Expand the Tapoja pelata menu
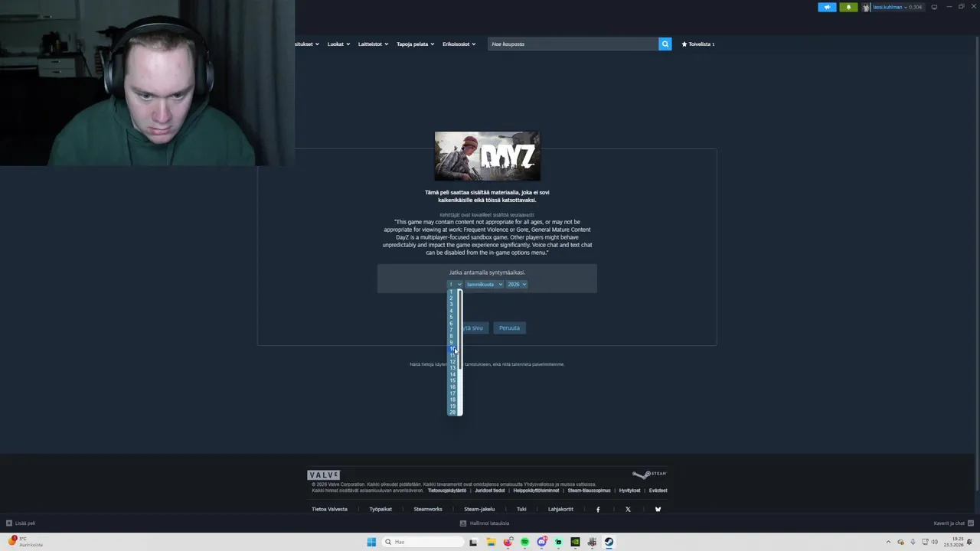 pyautogui.click(x=415, y=44)
